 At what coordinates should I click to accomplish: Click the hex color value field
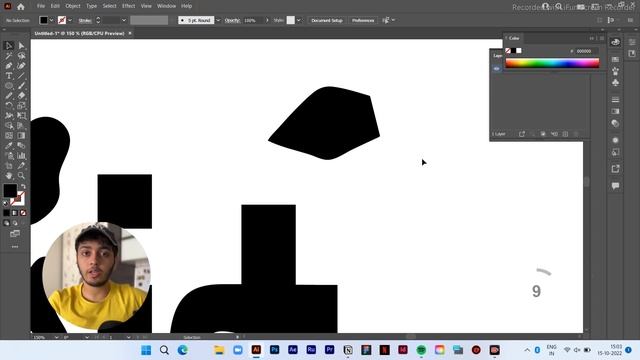[x=587, y=51]
